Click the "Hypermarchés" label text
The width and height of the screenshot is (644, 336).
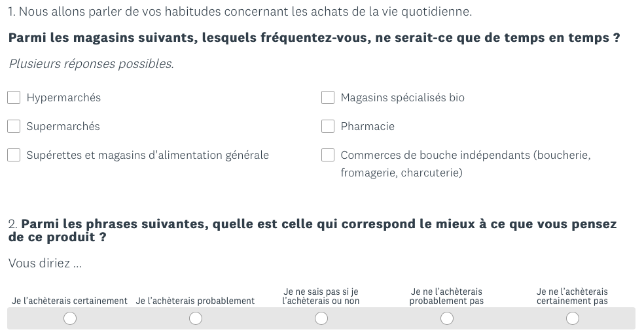pos(63,97)
